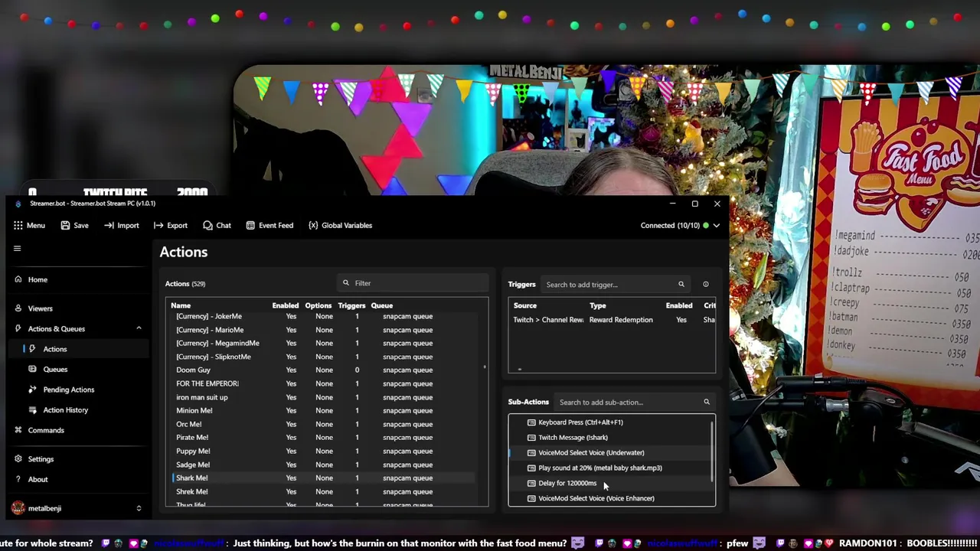
Task: Click the Export button label
Action: point(177,225)
